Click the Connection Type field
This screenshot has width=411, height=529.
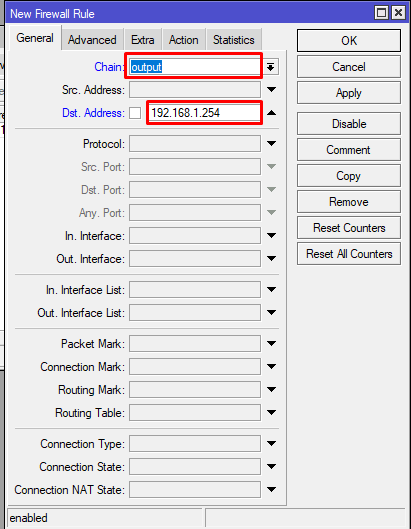pyautogui.click(x=195, y=443)
